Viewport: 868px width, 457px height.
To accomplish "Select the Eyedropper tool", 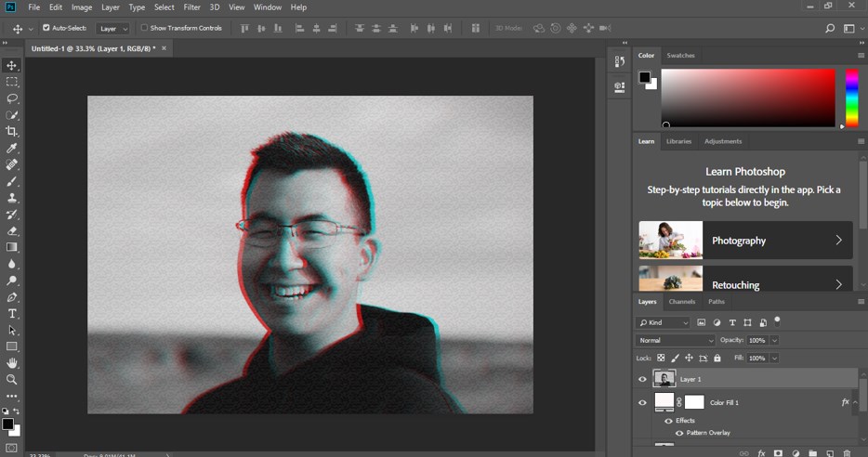I will tap(12, 149).
